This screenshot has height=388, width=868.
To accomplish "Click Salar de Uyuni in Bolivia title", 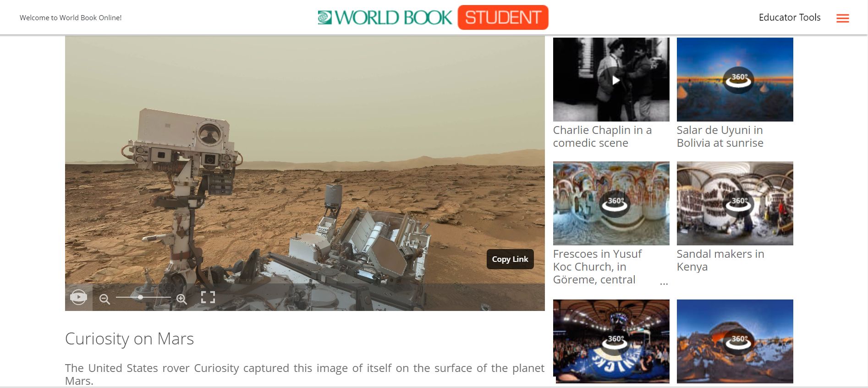I will point(720,137).
